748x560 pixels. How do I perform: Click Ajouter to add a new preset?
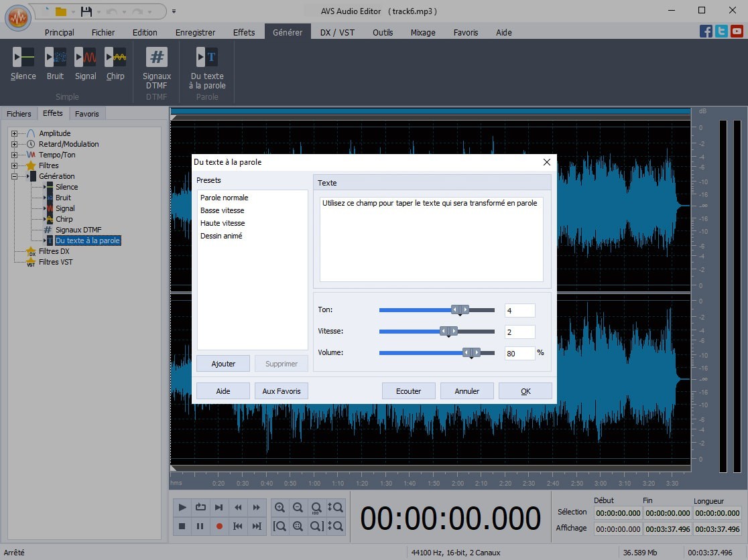click(223, 363)
